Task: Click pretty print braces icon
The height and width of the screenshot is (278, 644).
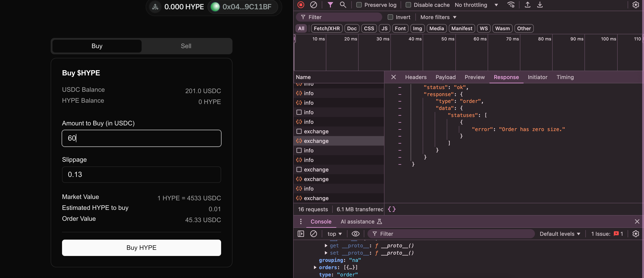Action: tap(392, 209)
